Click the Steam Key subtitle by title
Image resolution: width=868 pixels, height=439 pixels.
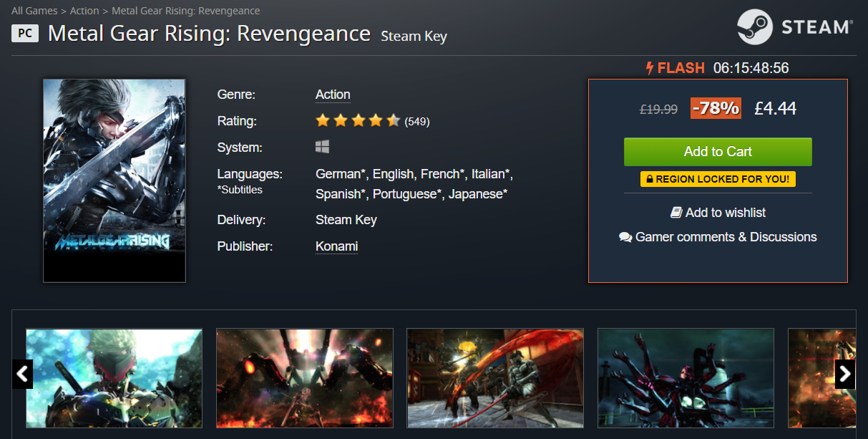pos(414,37)
